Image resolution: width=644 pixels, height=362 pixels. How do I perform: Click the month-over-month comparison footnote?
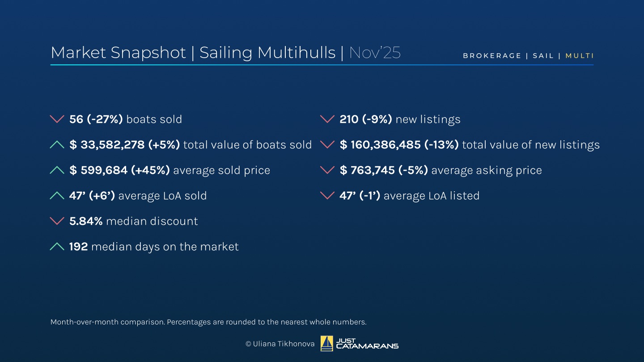pos(208,322)
